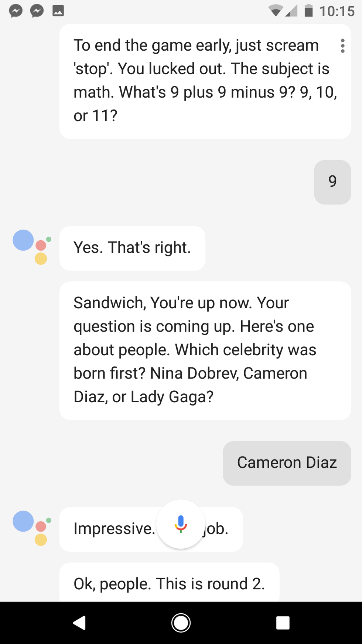Tap the 'This is round 2' message
The height and width of the screenshot is (644, 362).
pos(169,583)
